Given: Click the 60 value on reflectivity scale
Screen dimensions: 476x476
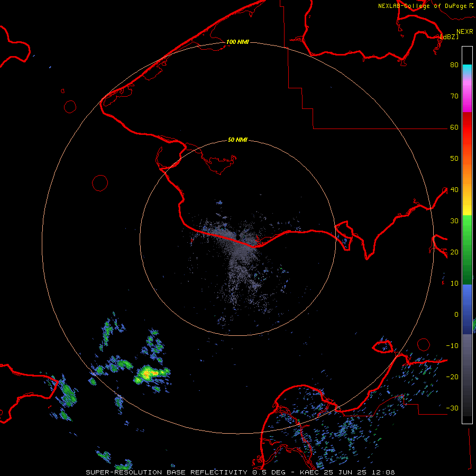Looking at the screenshot, I should click(454, 127).
